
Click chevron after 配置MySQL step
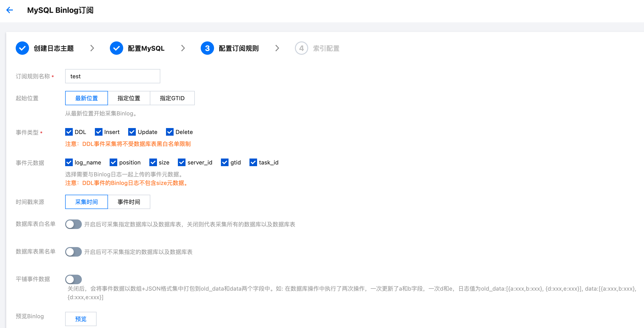(x=183, y=48)
